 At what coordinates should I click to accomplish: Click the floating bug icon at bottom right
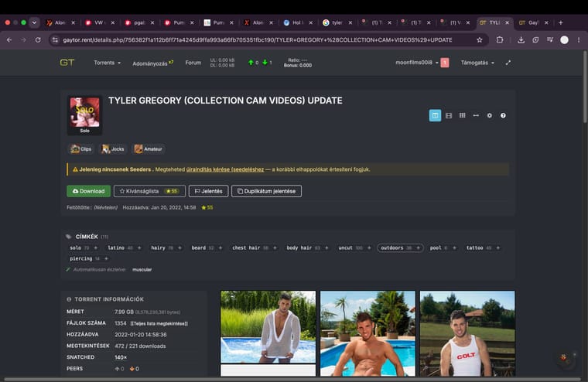point(564,358)
